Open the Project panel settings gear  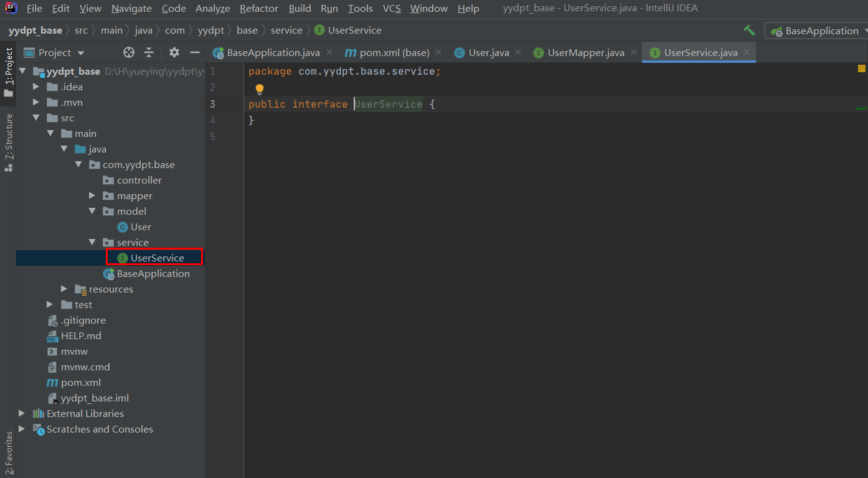[174, 52]
